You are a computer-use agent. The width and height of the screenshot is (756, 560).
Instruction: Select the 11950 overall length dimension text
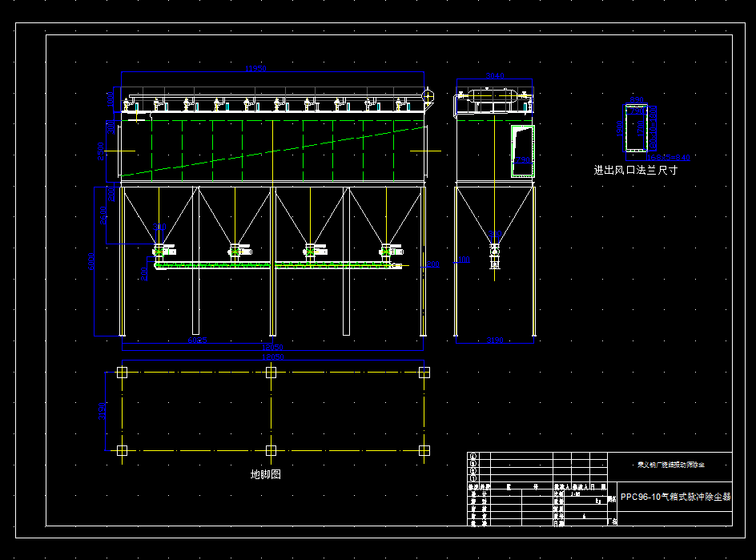coord(255,68)
